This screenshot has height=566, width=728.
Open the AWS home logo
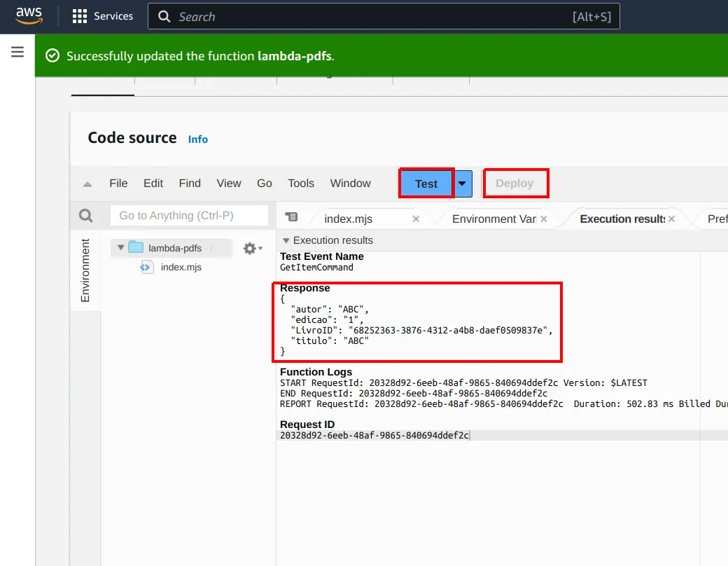pyautogui.click(x=29, y=16)
